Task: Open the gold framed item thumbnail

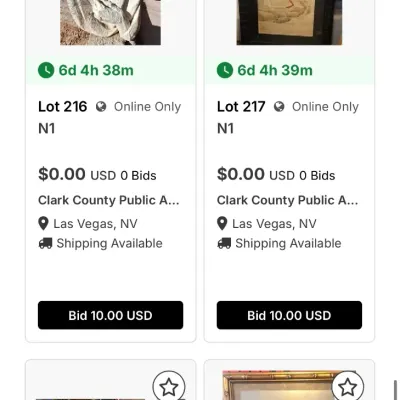Action: (x=289, y=385)
